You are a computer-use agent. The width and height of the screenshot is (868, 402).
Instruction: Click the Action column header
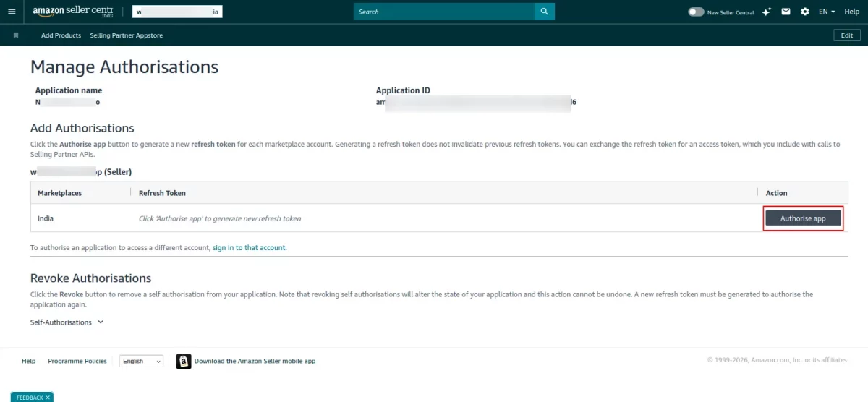tap(776, 193)
